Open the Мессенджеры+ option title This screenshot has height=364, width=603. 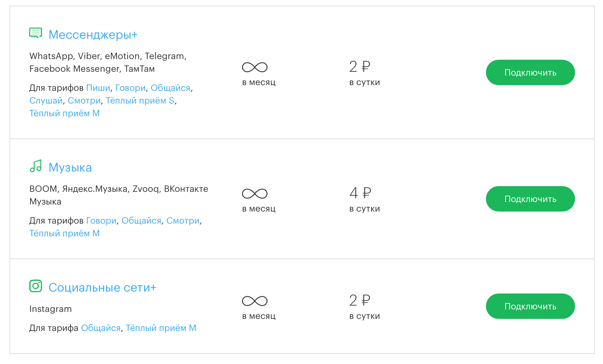point(93,35)
